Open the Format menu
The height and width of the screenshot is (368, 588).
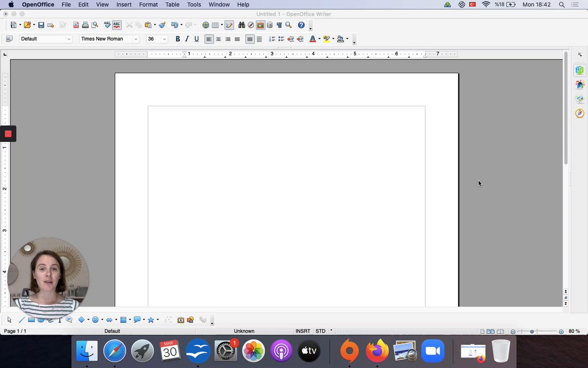[148, 5]
